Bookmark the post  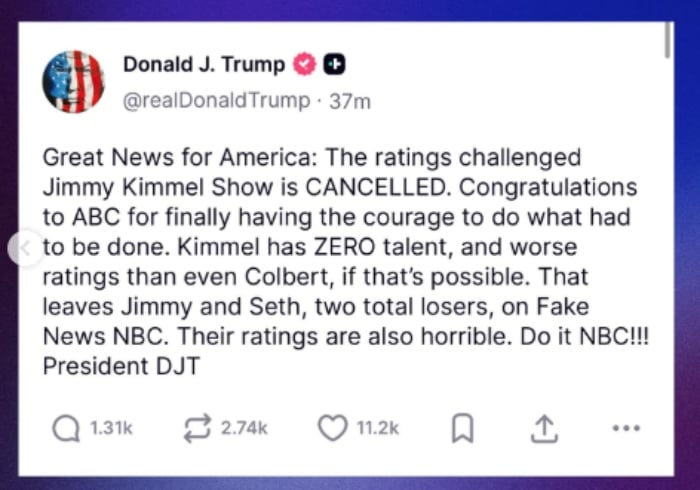point(461,429)
